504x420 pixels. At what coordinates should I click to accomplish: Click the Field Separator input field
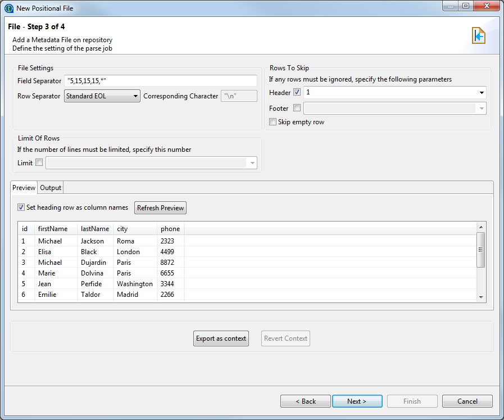click(x=160, y=81)
